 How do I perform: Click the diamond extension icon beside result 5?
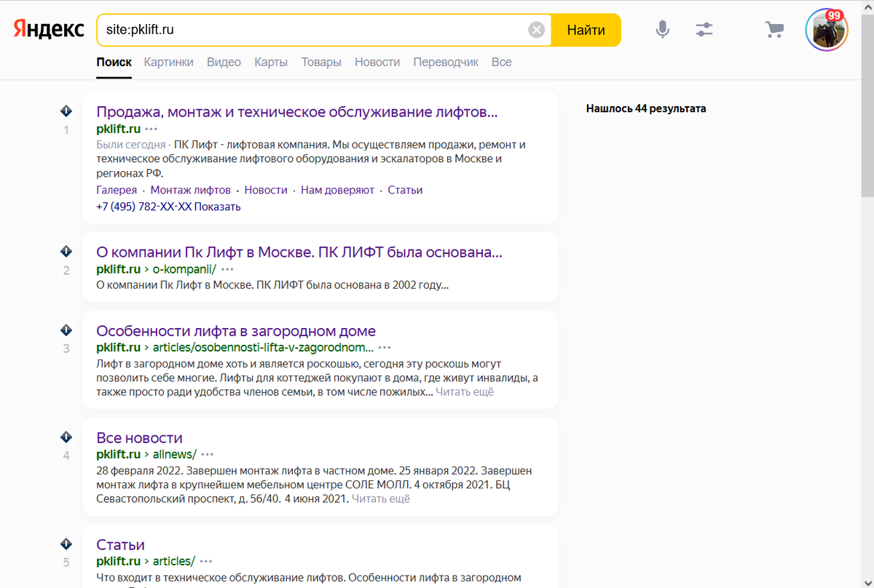66,544
